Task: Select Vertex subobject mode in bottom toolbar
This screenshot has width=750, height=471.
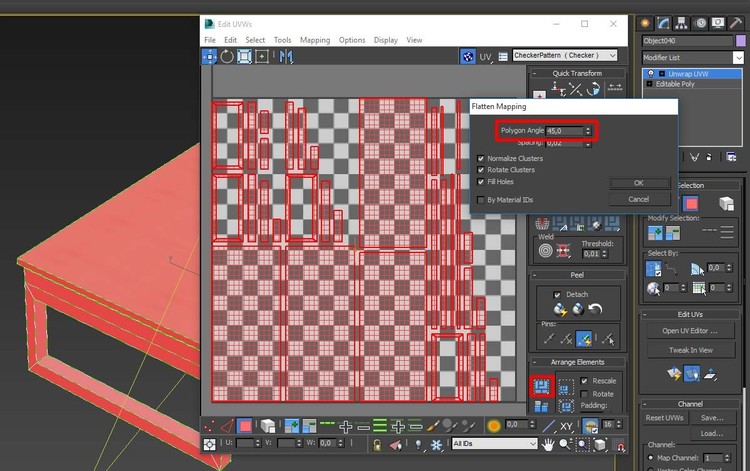Action: tap(210, 425)
